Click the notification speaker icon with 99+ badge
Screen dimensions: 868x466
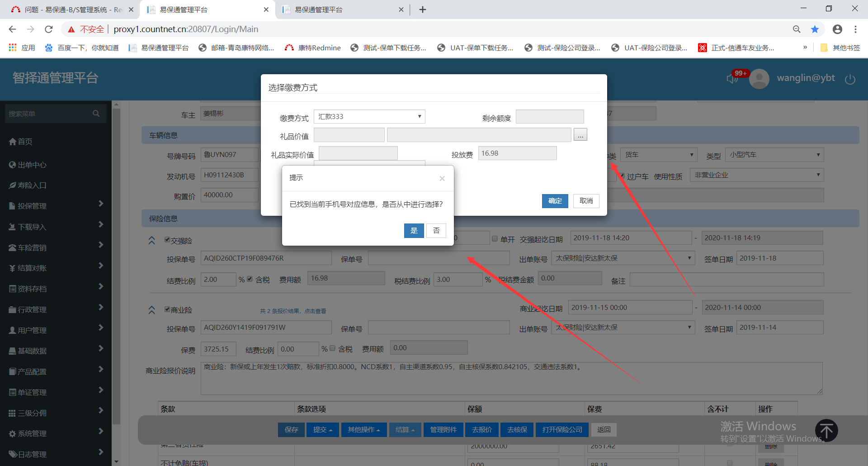(732, 79)
